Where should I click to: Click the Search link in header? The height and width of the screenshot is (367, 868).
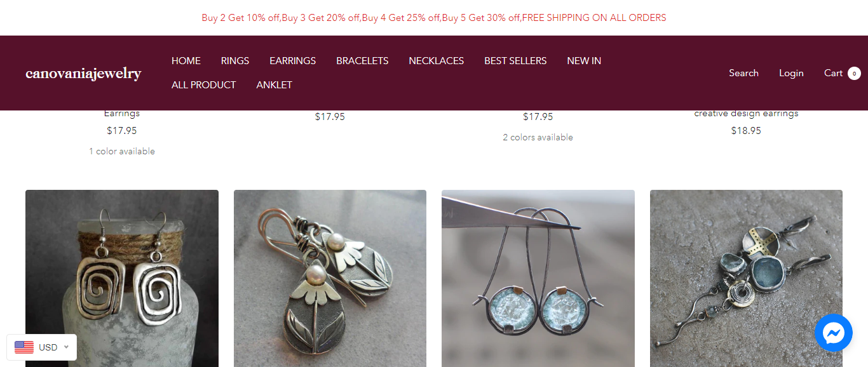coord(743,73)
